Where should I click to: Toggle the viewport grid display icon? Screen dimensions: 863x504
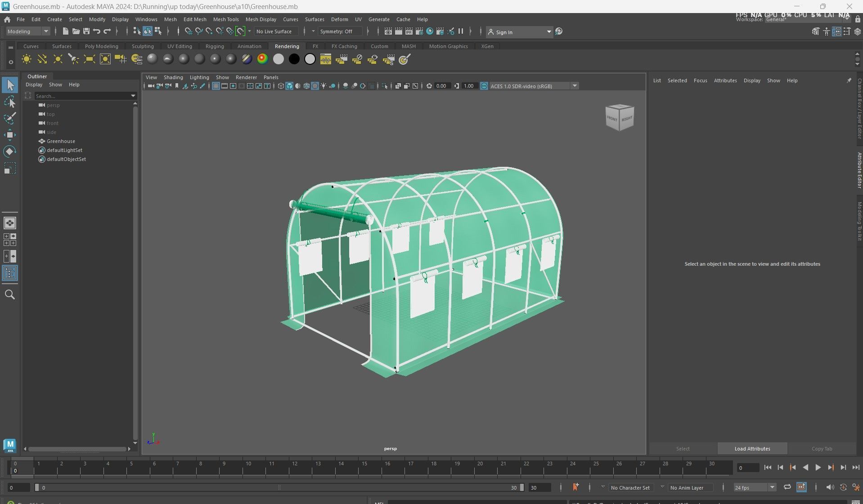[216, 86]
